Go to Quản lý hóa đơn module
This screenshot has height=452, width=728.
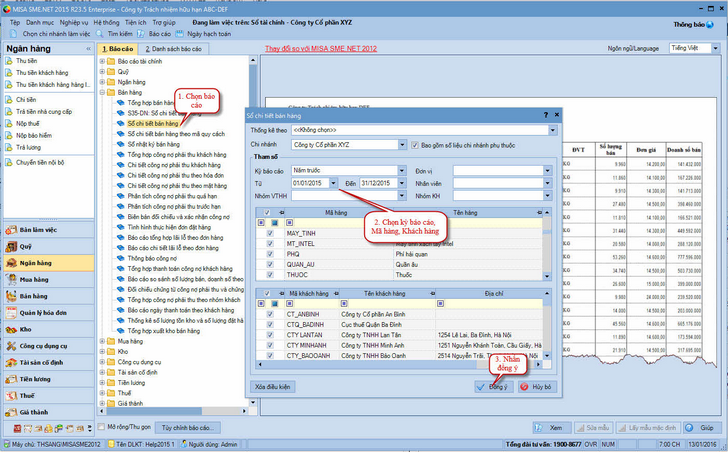pos(49,313)
